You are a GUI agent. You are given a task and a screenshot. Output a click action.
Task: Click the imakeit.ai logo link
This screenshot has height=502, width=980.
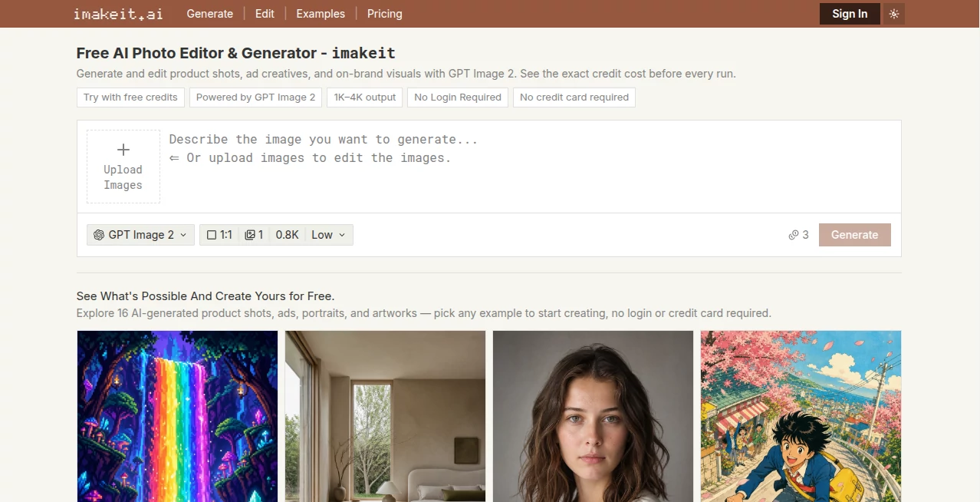click(x=119, y=14)
